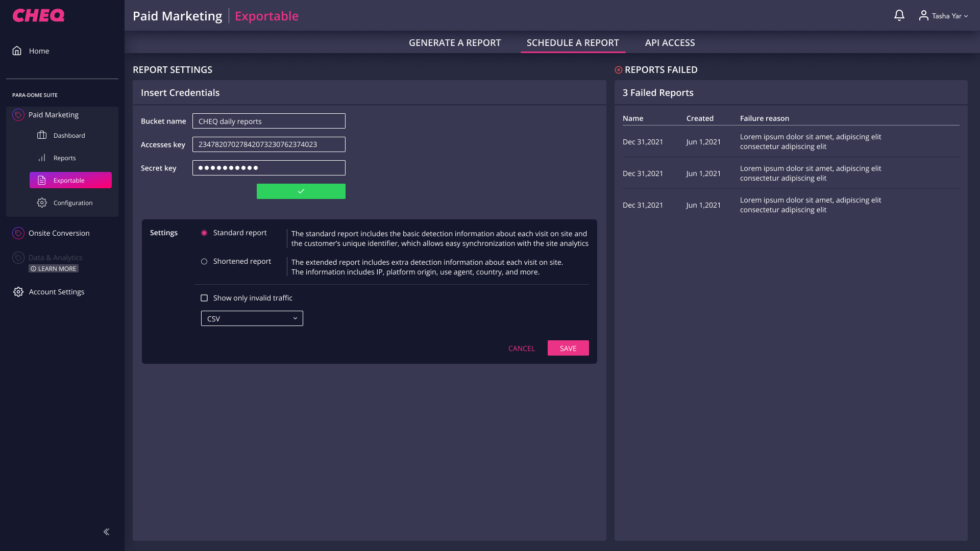Enable Show only invalid traffic checkbox
The height and width of the screenshot is (551, 980).
pos(204,298)
